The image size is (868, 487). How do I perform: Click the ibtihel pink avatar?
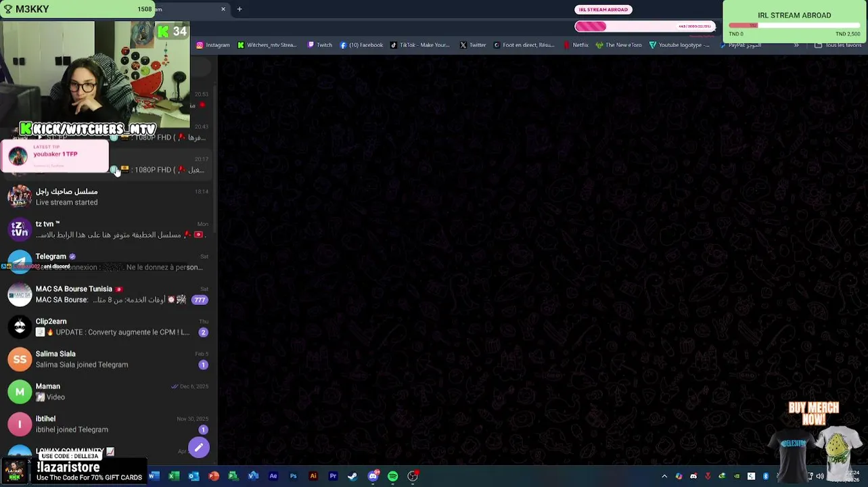20,424
